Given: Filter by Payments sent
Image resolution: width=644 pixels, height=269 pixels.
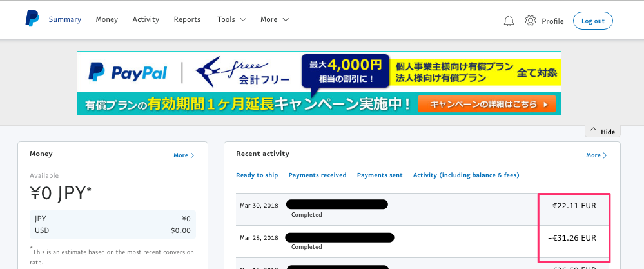Looking at the screenshot, I should [x=380, y=175].
